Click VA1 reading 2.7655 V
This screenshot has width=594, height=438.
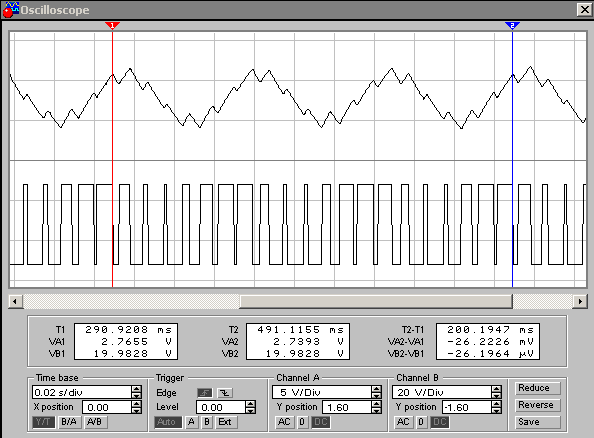[x=136, y=341]
